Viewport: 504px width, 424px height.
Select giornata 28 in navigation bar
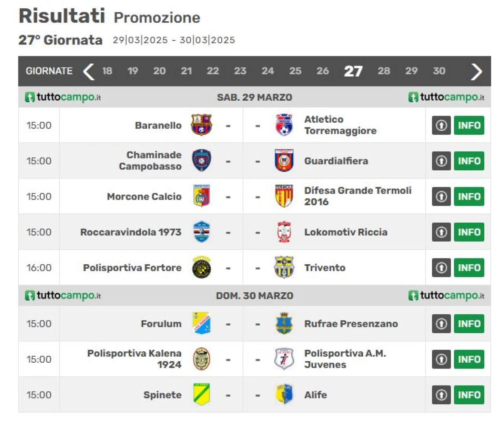384,71
